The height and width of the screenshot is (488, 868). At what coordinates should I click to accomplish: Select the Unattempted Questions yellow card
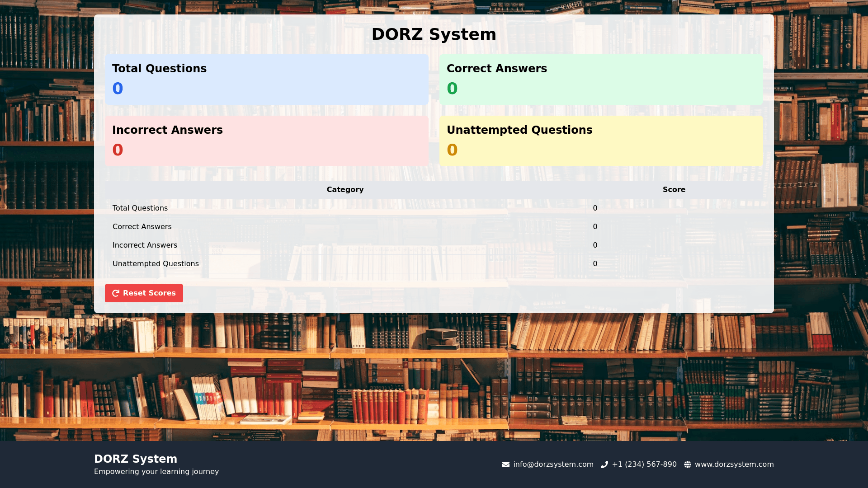click(x=601, y=141)
